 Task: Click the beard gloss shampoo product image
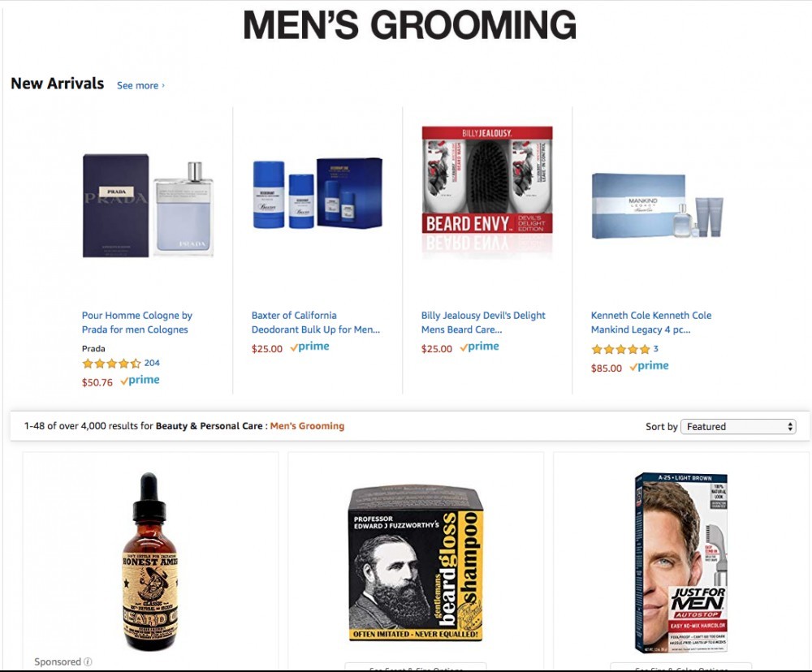pos(416,563)
